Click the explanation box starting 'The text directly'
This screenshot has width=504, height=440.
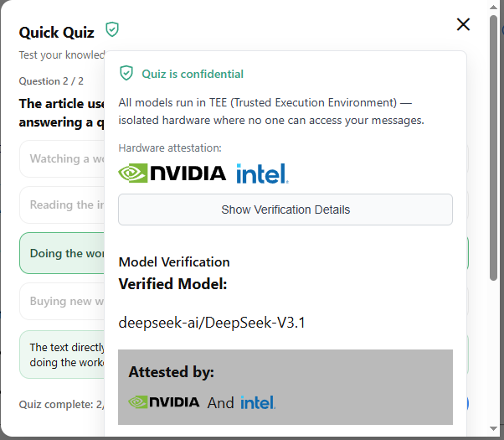(x=62, y=355)
